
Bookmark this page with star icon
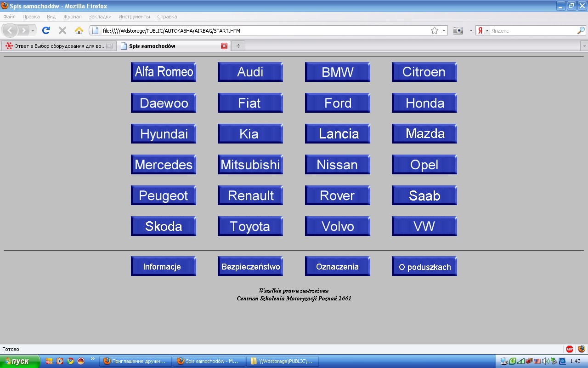click(435, 30)
